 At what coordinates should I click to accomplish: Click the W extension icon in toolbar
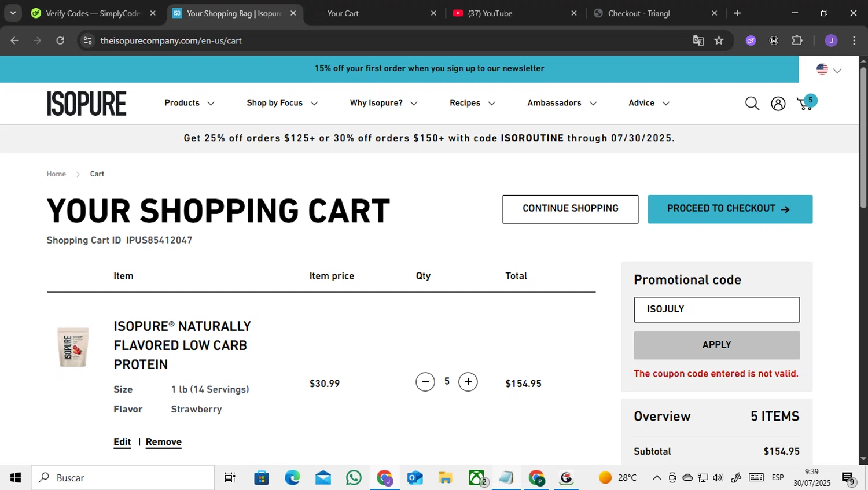tap(774, 40)
